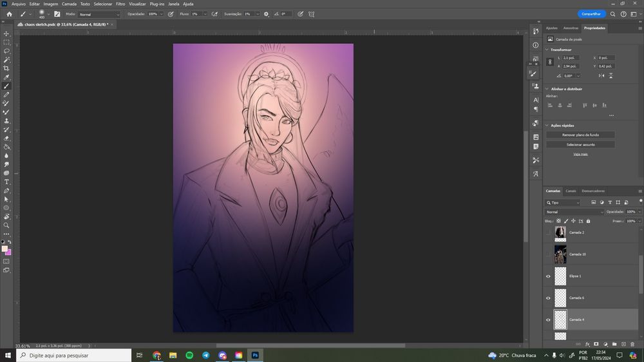Open the layer Opacidade dropdown in Camadas panel
Viewport: 644px width, 362px height.
639,212
